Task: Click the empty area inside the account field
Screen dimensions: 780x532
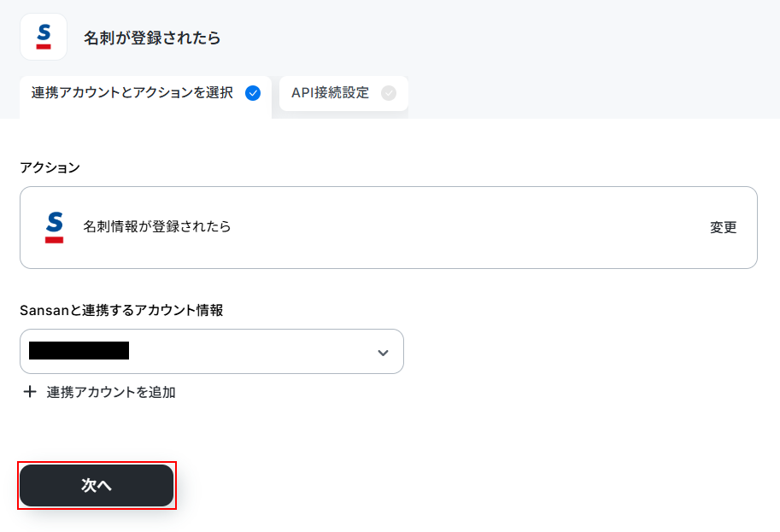Action: pos(249,351)
